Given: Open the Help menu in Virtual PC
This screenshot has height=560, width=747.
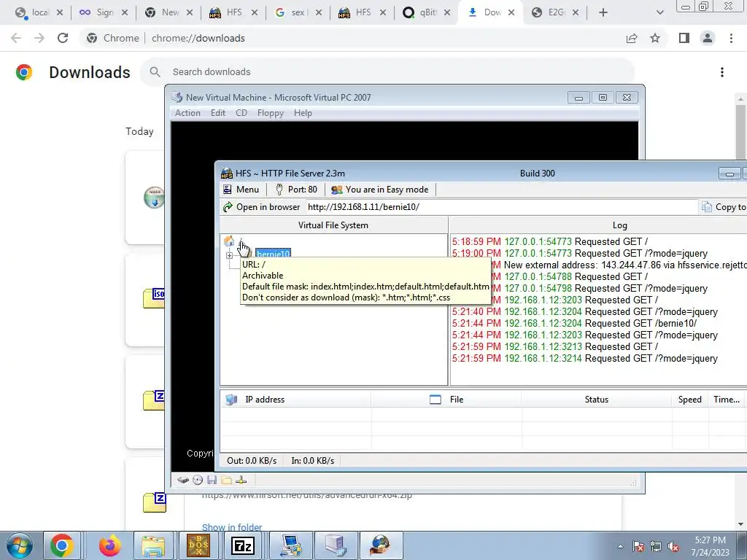Looking at the screenshot, I should (x=303, y=113).
